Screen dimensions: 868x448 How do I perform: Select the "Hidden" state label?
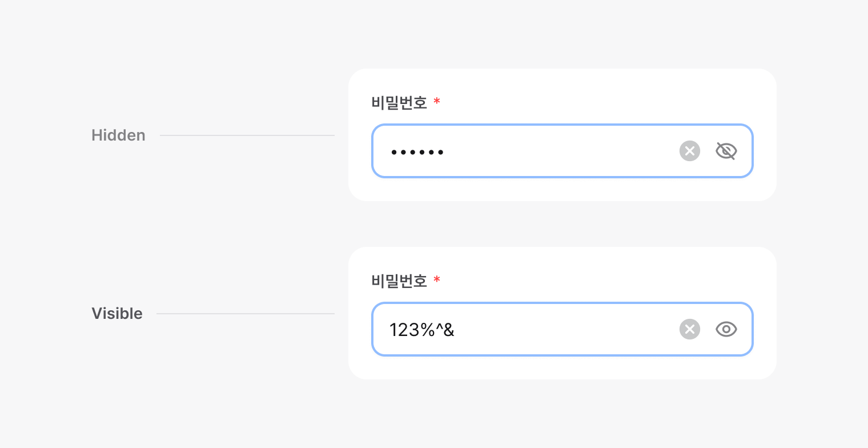pos(118,135)
